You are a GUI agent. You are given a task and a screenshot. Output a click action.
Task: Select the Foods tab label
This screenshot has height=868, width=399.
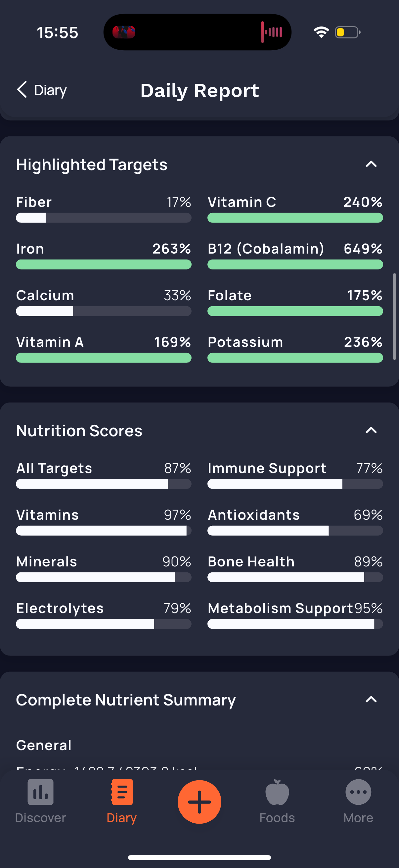pos(277,818)
